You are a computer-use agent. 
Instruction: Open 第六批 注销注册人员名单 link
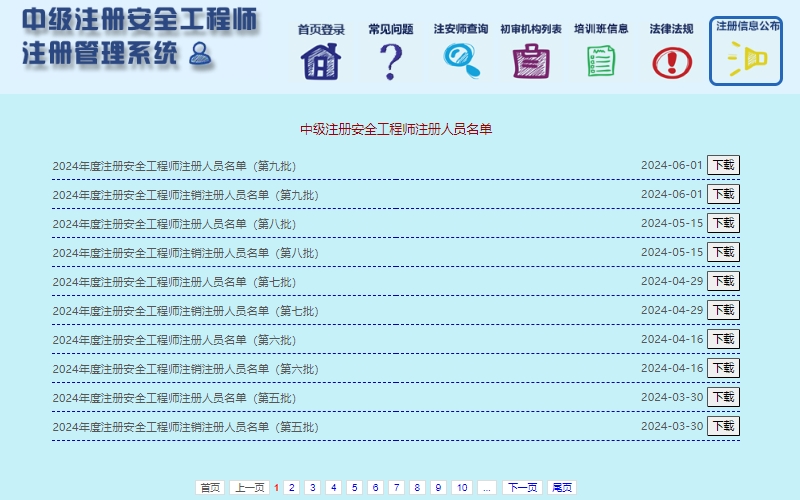(x=185, y=369)
